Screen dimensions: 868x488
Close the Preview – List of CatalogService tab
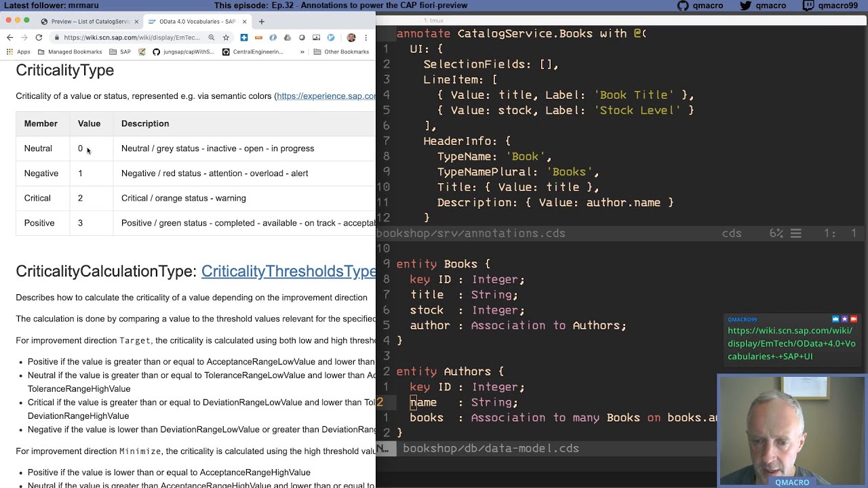pyautogui.click(x=136, y=22)
